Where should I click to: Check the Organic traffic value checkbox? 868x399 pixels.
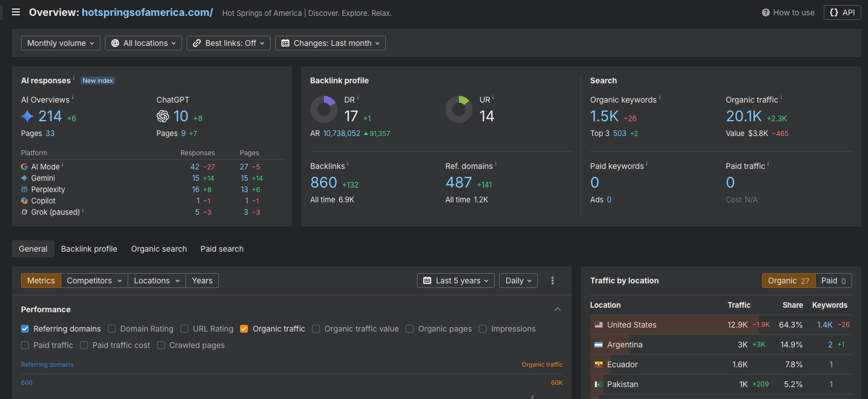click(316, 329)
